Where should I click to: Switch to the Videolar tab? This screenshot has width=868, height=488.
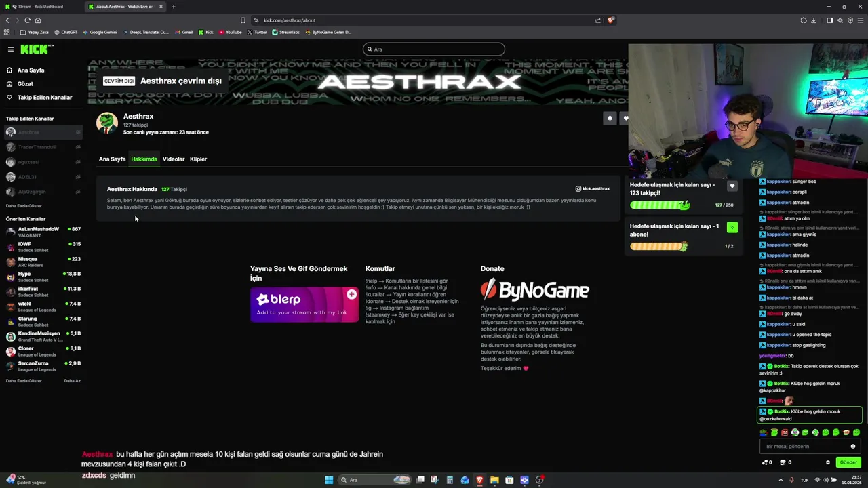point(174,159)
